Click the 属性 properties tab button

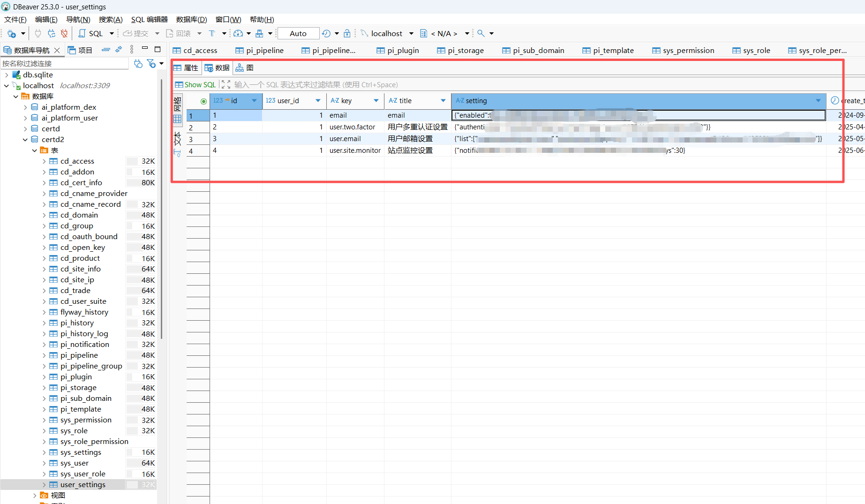(x=187, y=68)
